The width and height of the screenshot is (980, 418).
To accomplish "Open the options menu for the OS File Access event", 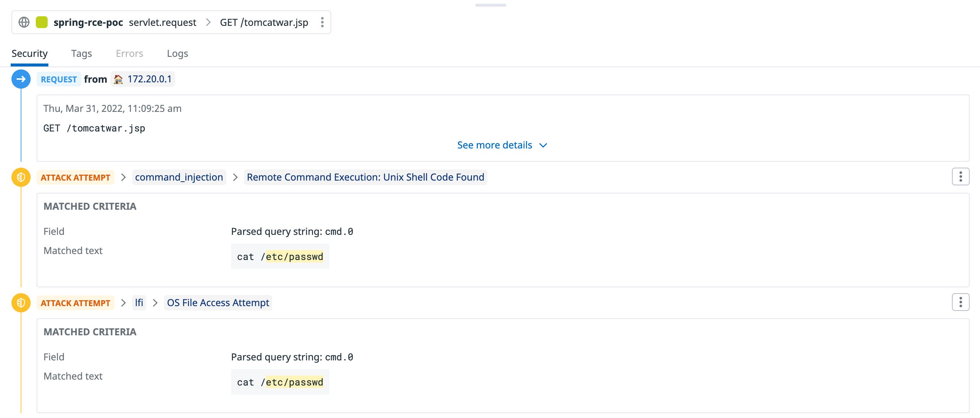I will pos(960,302).
